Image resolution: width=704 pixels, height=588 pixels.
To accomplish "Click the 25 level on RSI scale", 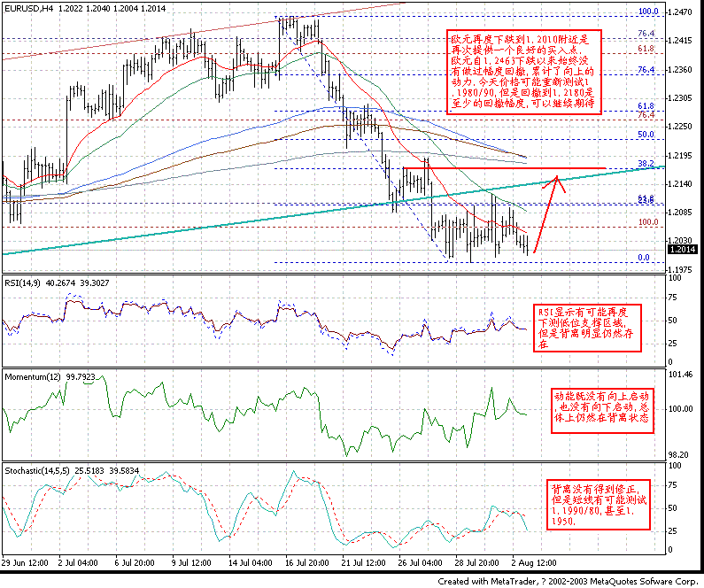I will (x=673, y=344).
